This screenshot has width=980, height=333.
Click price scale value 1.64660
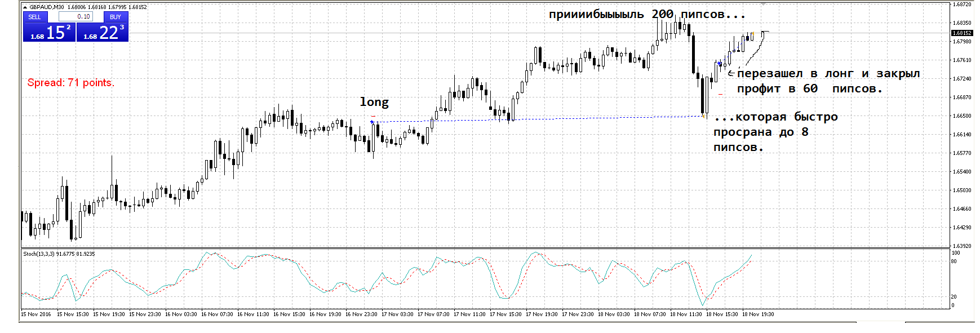pos(962,209)
